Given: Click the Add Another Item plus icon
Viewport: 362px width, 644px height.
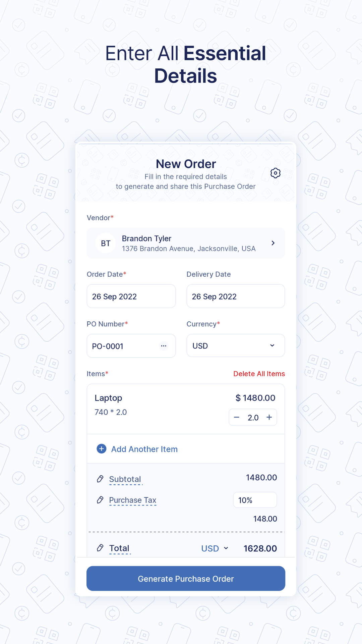Looking at the screenshot, I should point(101,449).
